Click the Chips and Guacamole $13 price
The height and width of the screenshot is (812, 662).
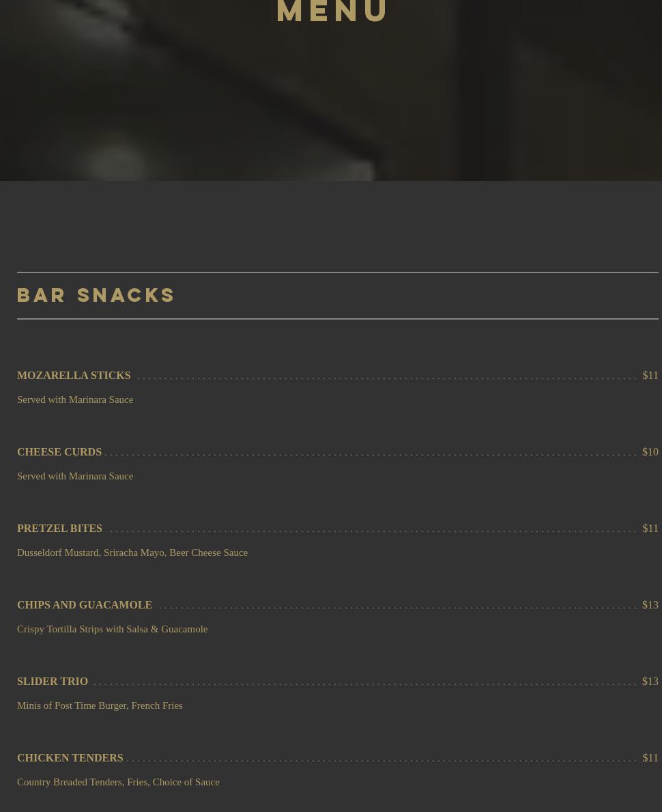point(650,605)
